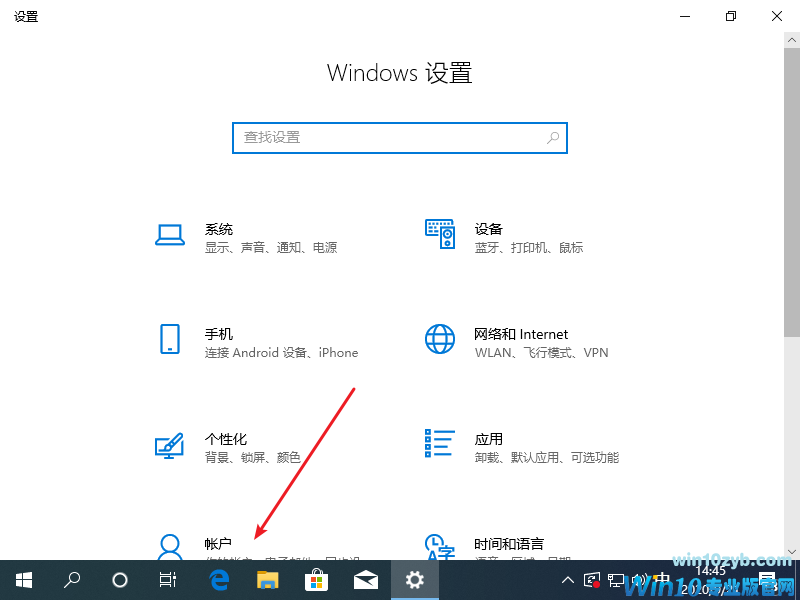Screen dimensions: 800x600
Task: Click the taskbar search magnifier
Action: [x=72, y=580]
